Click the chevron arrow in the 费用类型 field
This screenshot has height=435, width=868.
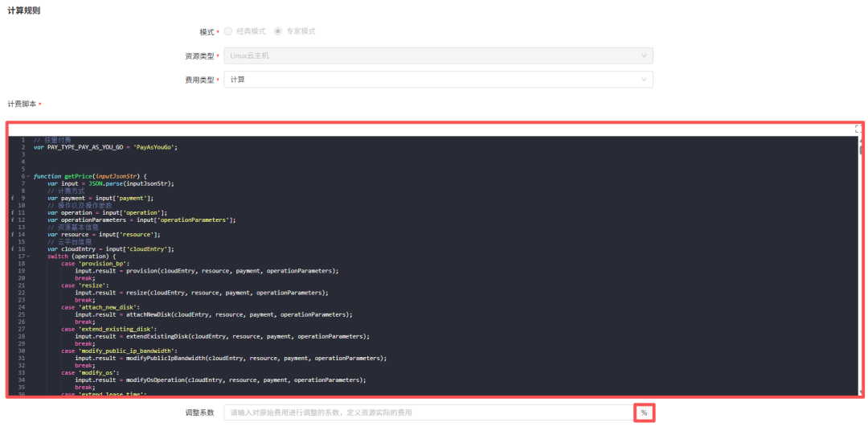[644, 80]
